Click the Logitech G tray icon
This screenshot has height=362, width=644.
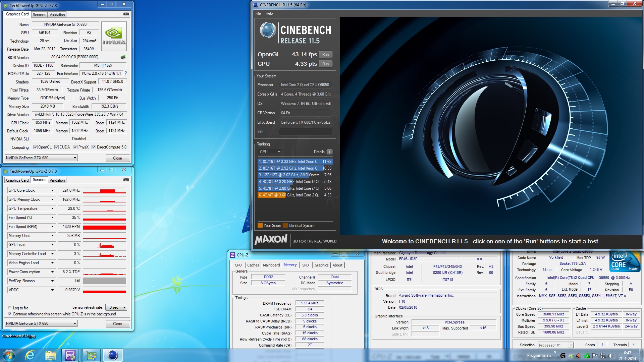[x=563, y=356]
